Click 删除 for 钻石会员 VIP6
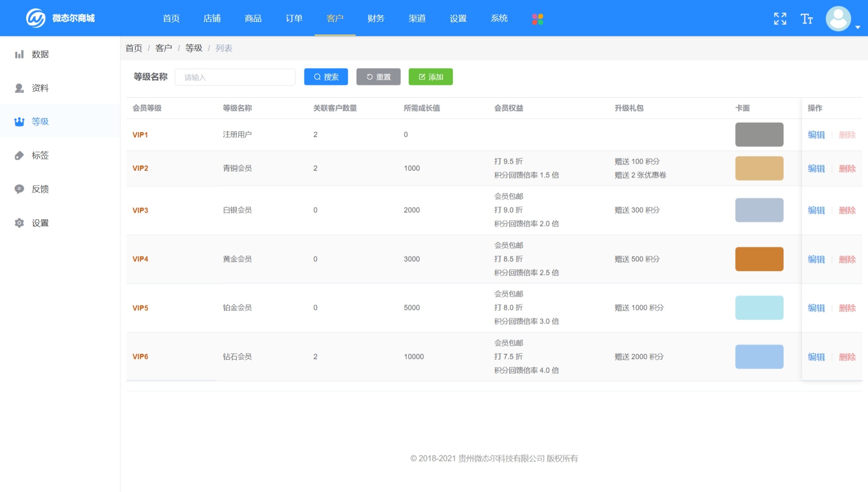868x492 pixels. (848, 357)
